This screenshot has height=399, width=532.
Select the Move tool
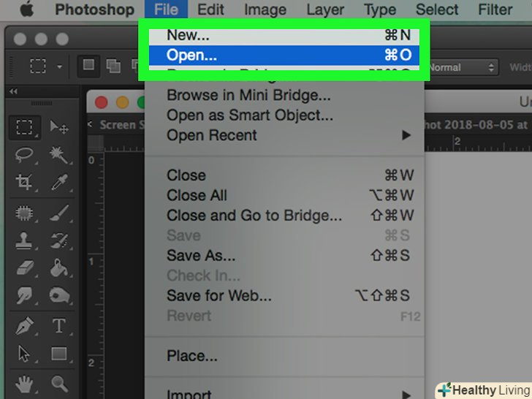click(x=58, y=127)
